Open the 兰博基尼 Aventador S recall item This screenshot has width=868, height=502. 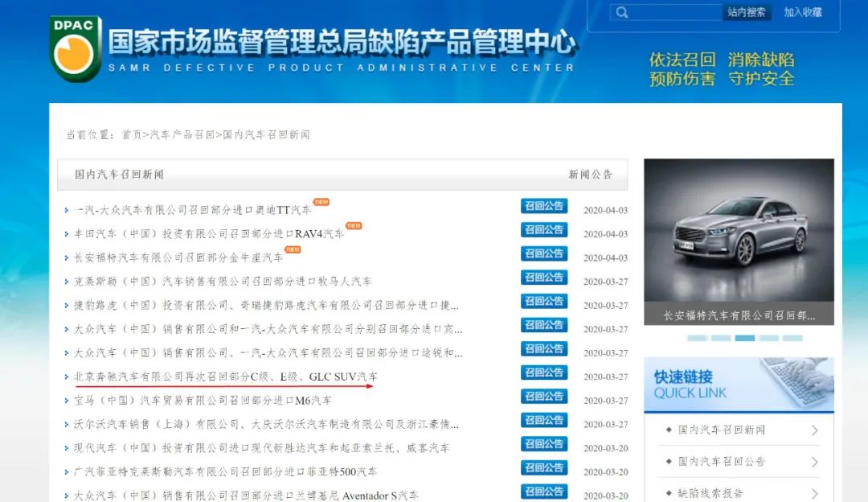point(246,496)
